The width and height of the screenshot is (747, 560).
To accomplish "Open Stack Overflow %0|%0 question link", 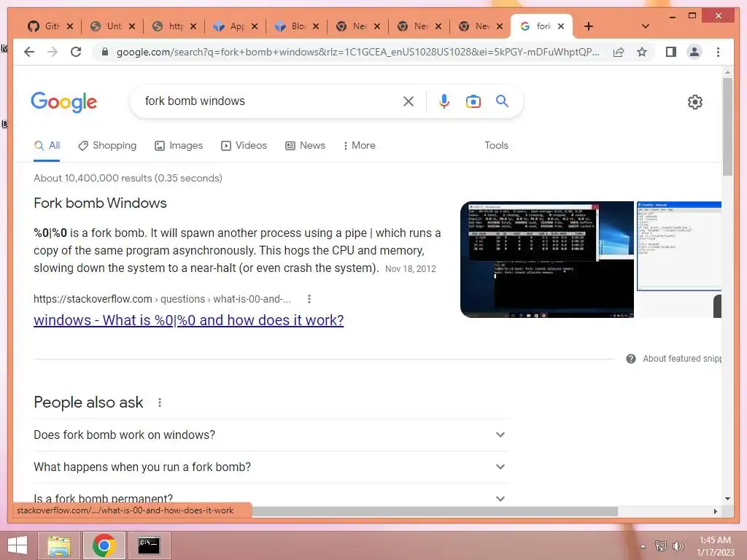I will point(189,320).
